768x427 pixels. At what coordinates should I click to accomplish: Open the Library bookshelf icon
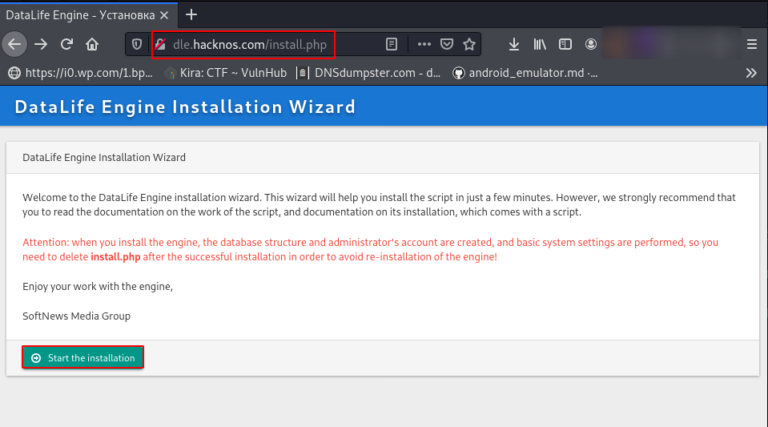[540, 44]
